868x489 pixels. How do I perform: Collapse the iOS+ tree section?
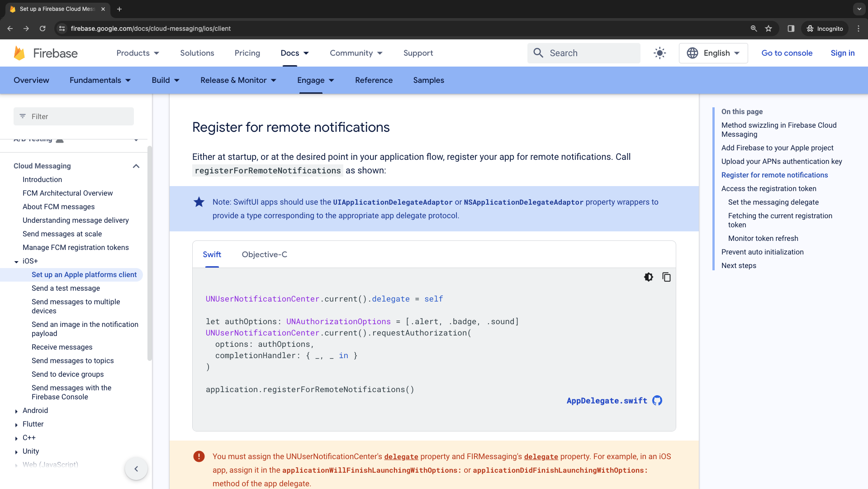coord(16,262)
